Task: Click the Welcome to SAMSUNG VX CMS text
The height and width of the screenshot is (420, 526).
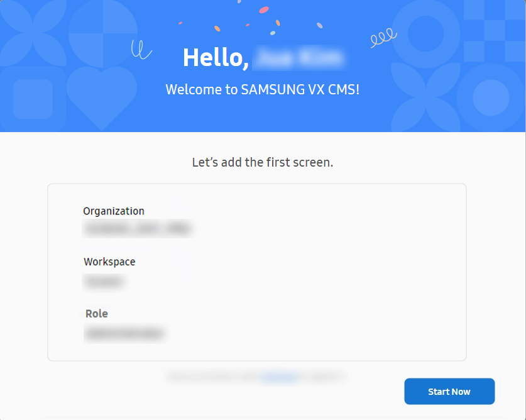Action: (x=263, y=90)
